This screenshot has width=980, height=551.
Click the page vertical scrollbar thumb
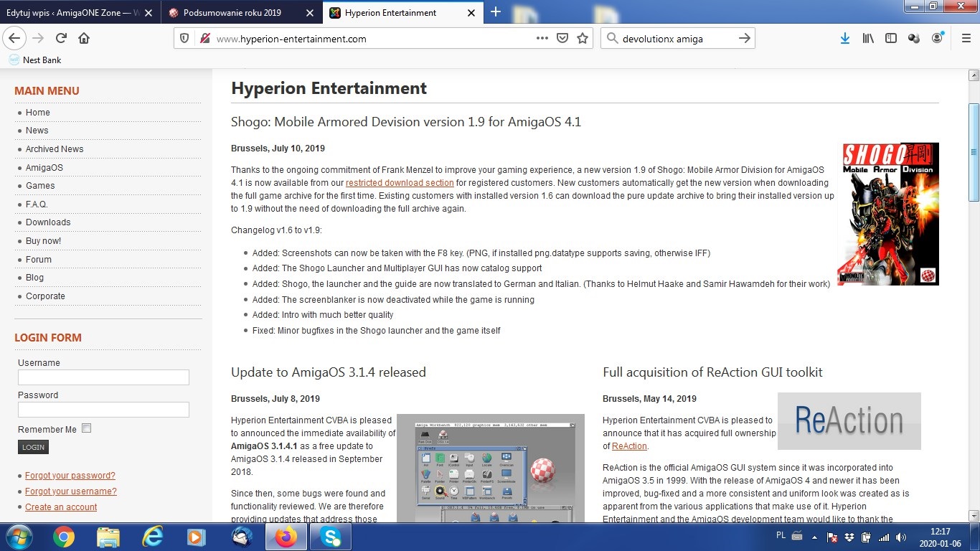974,152
